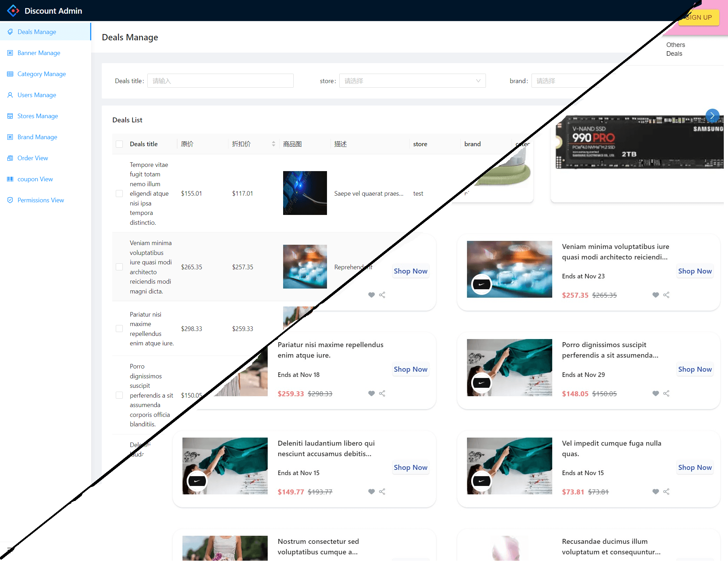Open Banner Manage in the sidebar
This screenshot has width=728, height=561.
point(45,53)
